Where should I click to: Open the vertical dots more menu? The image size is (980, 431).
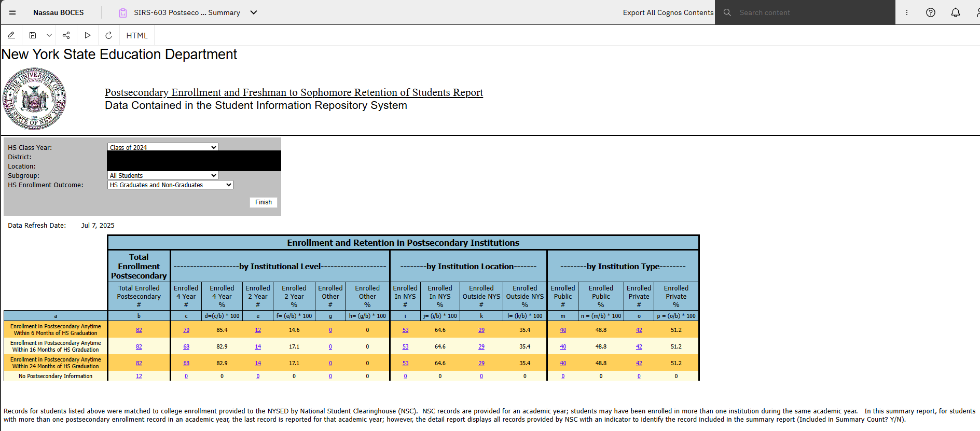click(907, 12)
